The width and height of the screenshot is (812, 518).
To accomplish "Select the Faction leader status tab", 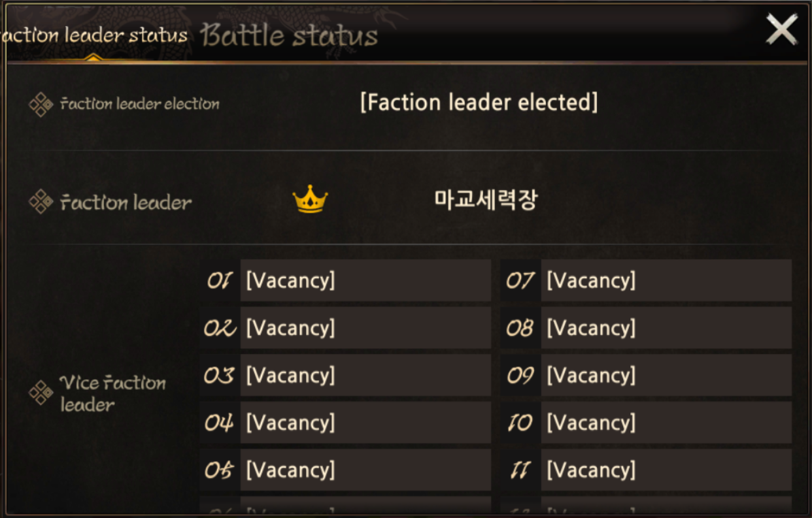I will click(95, 35).
